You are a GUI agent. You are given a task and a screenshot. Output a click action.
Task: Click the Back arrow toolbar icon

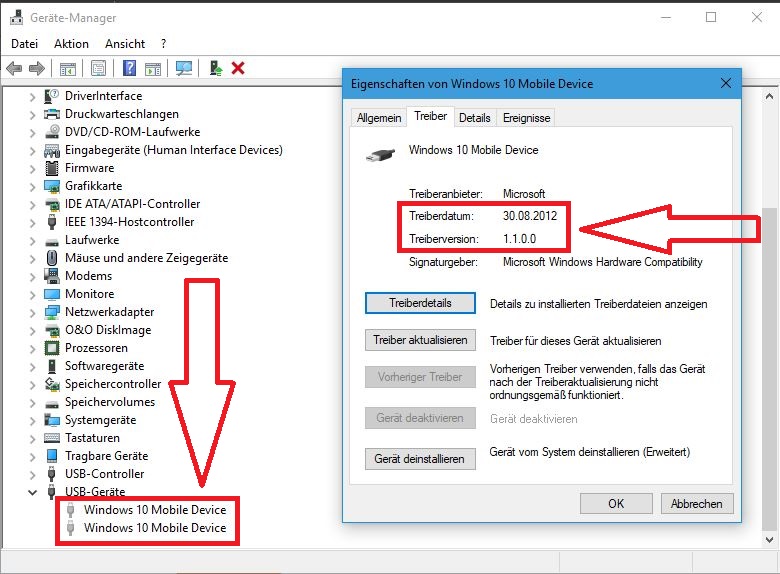point(14,68)
